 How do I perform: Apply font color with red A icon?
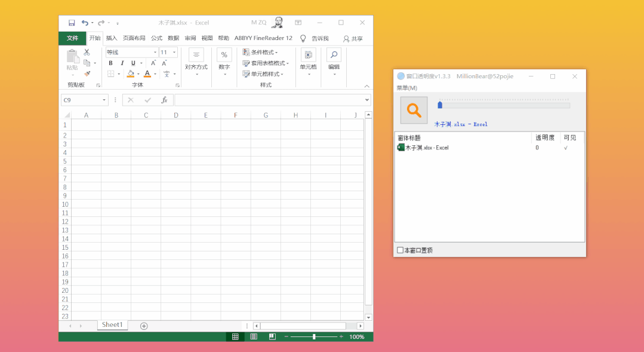(147, 74)
